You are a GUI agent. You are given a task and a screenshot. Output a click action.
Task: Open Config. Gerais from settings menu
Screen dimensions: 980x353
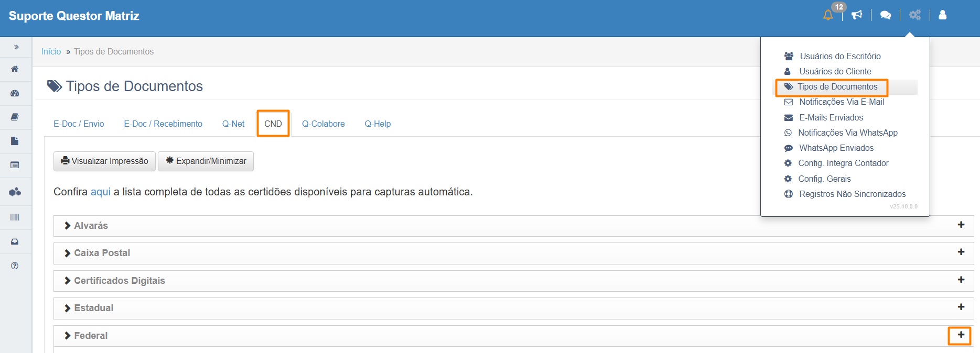(824, 179)
